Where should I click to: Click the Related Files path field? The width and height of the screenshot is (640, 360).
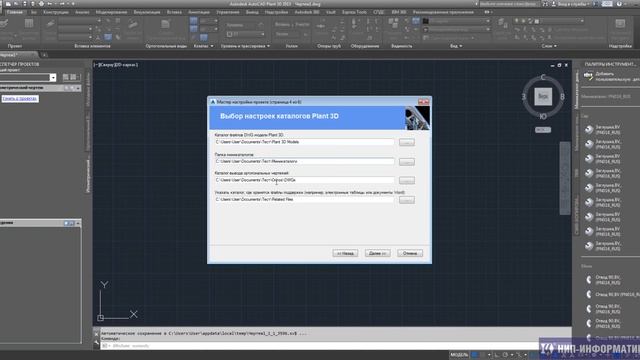pyautogui.click(x=304, y=200)
